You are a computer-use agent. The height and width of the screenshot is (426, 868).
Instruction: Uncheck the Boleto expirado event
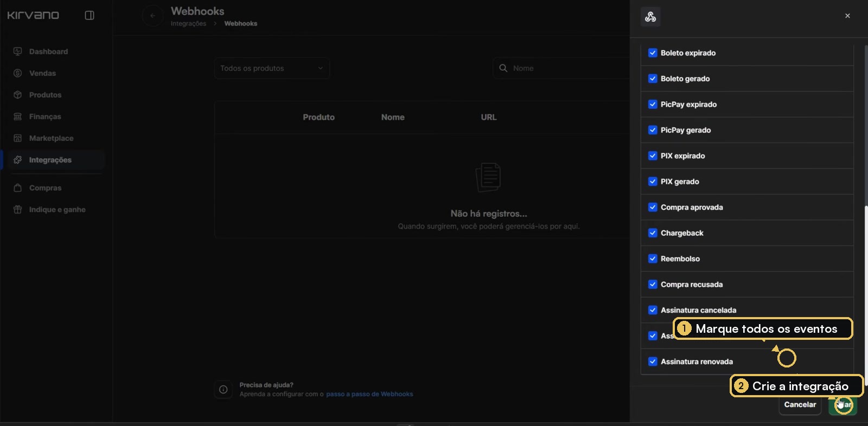pyautogui.click(x=653, y=53)
